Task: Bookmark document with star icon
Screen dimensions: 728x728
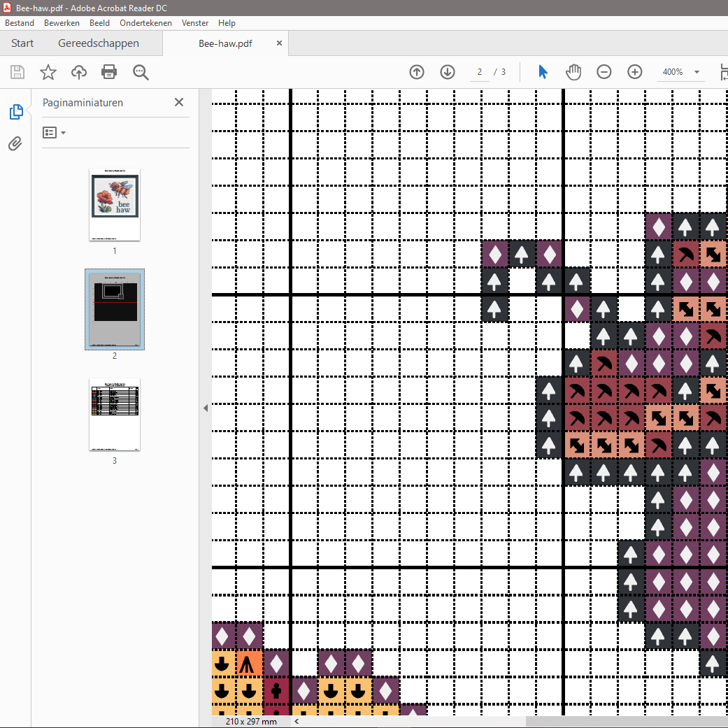Action: click(48, 72)
